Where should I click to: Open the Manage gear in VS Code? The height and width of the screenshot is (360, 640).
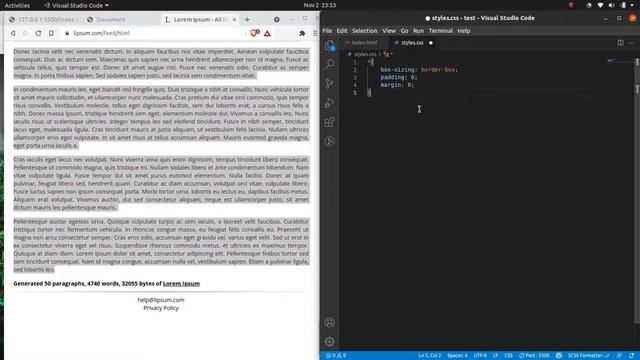330,341
